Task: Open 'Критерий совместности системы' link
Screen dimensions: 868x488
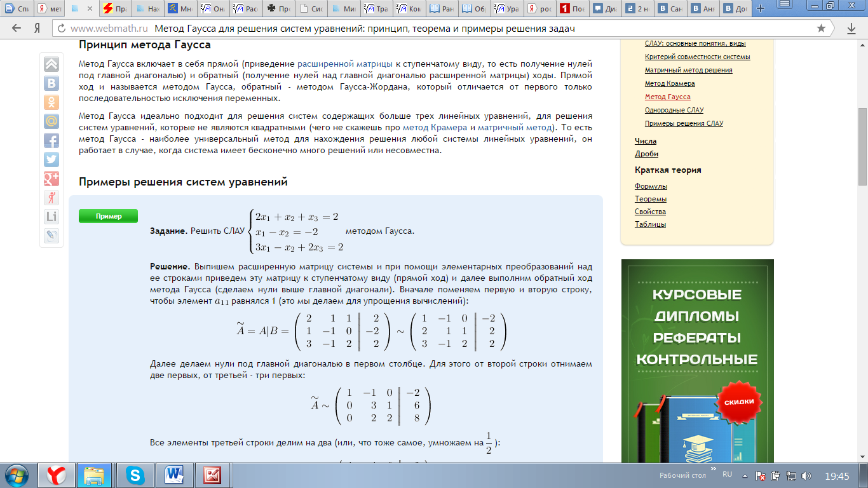Action: [x=697, y=57]
